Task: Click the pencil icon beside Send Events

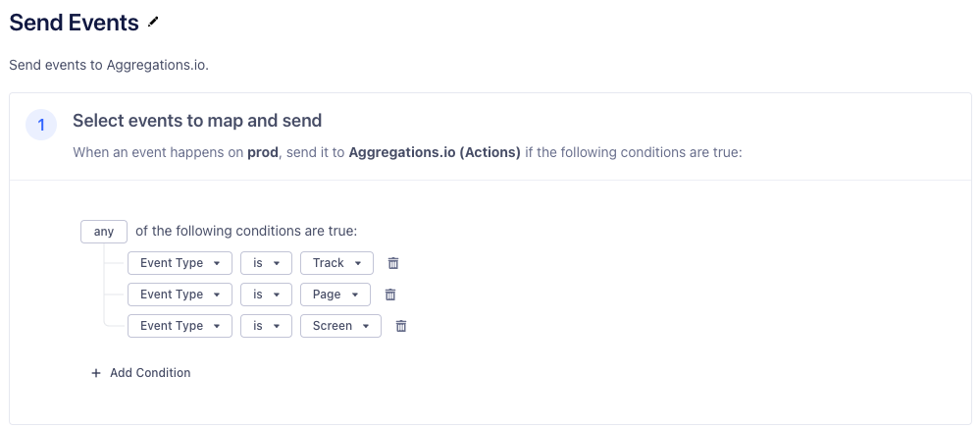Action: pos(152,22)
